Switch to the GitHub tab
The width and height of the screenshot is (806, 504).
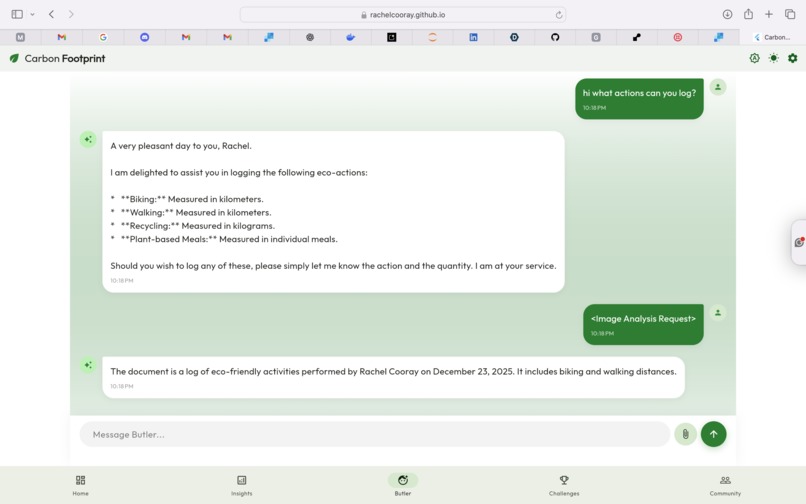[x=555, y=37]
